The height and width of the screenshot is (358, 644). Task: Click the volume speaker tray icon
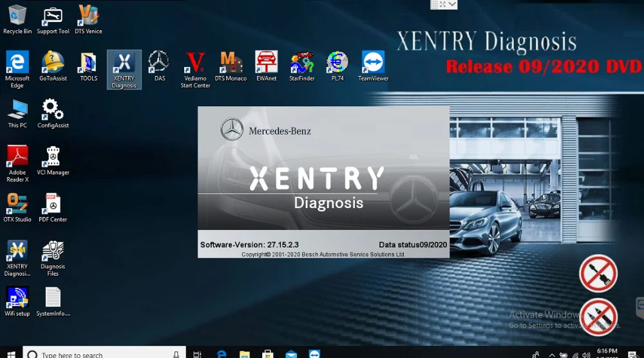pyautogui.click(x=586, y=355)
